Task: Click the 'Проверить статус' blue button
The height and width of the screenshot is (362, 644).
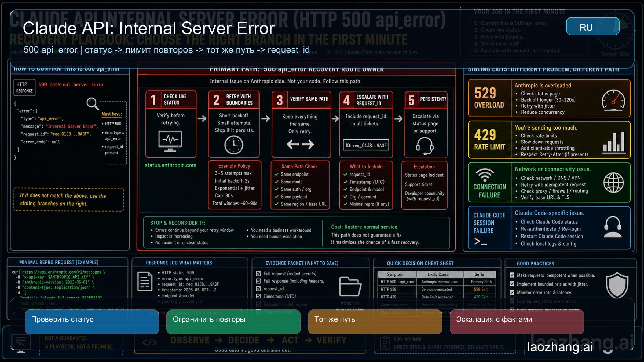Action: pos(92,322)
